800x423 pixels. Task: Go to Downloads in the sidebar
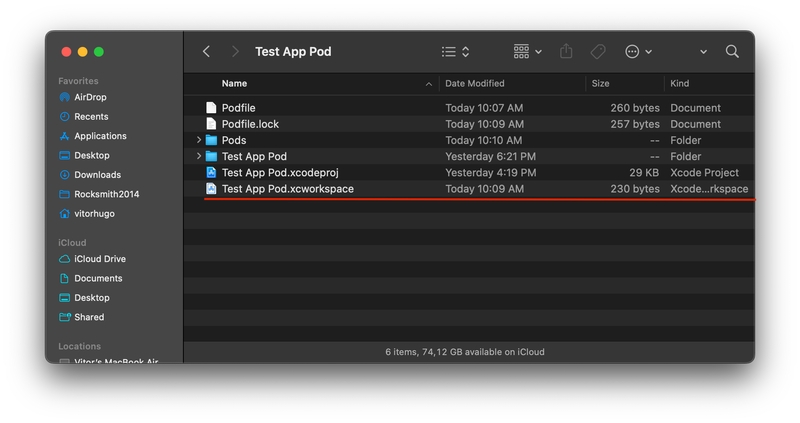click(97, 175)
